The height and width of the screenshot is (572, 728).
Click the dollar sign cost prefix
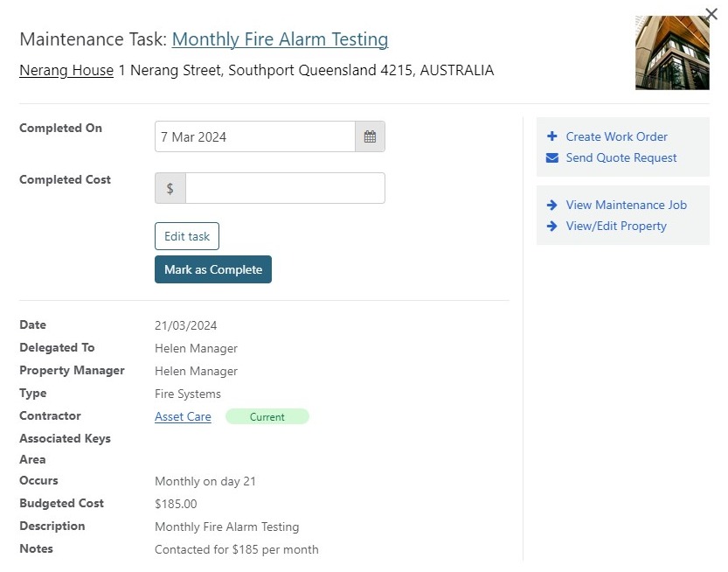pyautogui.click(x=170, y=188)
